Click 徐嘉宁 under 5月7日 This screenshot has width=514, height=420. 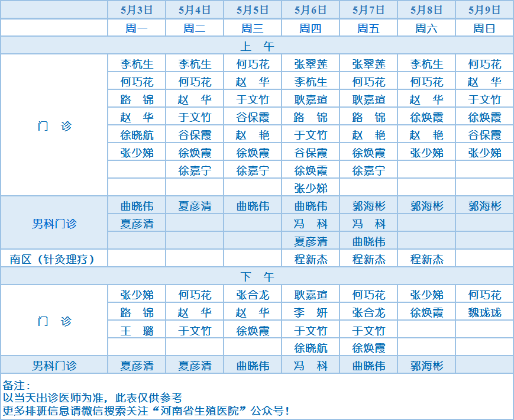tap(368, 170)
